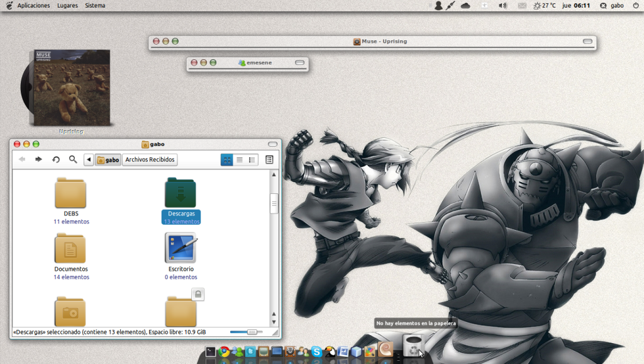
Task: Click the resize grip of gabo window
Action: 275,333
